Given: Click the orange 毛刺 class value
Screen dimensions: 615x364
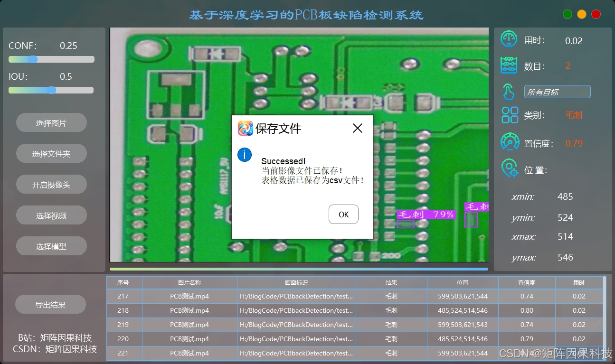Looking at the screenshot, I should 574,115.
